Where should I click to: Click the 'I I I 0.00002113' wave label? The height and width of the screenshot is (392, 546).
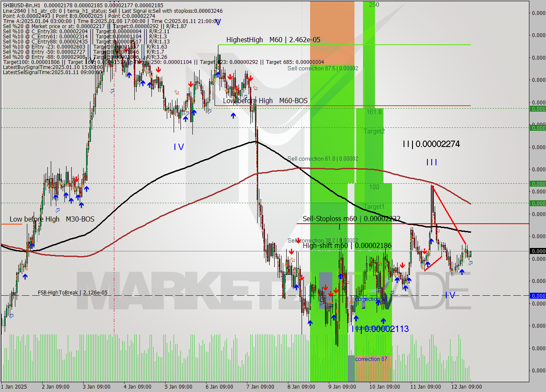(380, 329)
